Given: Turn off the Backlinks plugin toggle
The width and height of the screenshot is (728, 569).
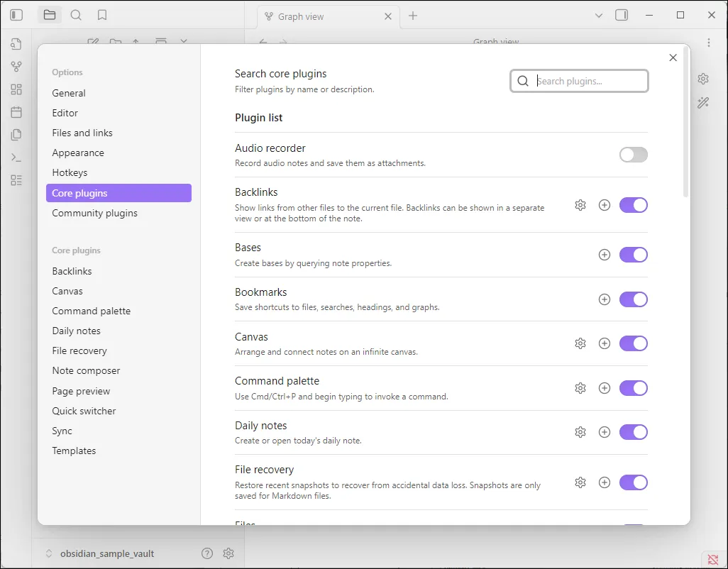Looking at the screenshot, I should [x=633, y=205].
